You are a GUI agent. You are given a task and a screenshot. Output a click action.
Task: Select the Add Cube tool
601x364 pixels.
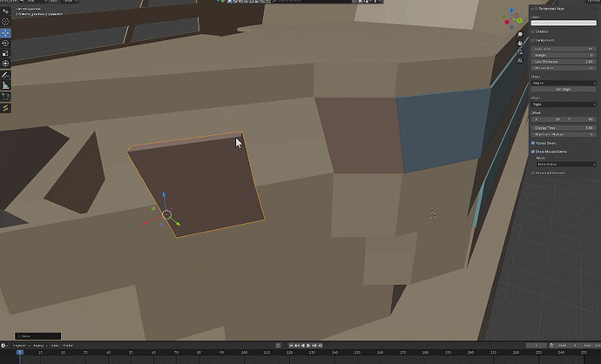(x=5, y=97)
